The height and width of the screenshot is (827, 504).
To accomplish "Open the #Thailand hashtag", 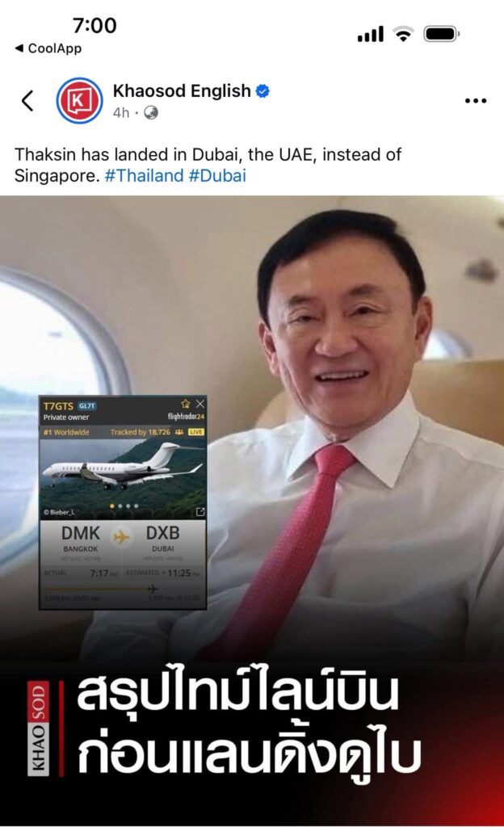I will coord(144,175).
